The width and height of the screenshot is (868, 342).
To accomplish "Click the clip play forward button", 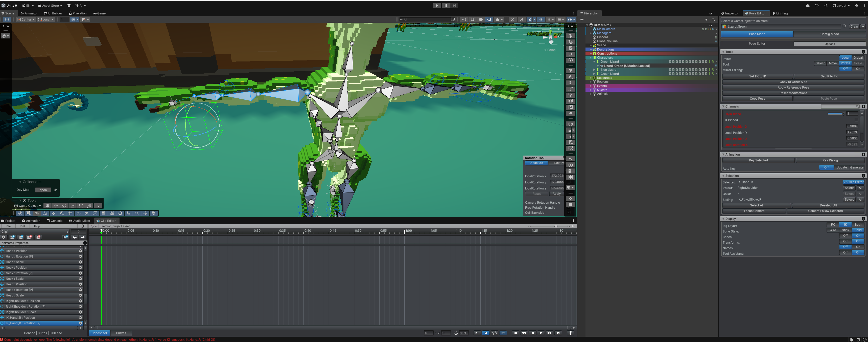I will (541, 333).
